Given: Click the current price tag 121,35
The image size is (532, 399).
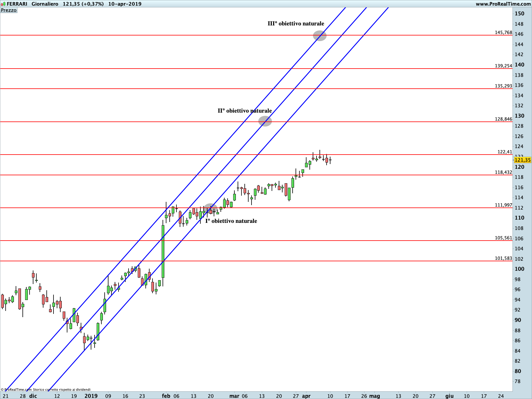Looking at the screenshot, I should coord(523,160).
